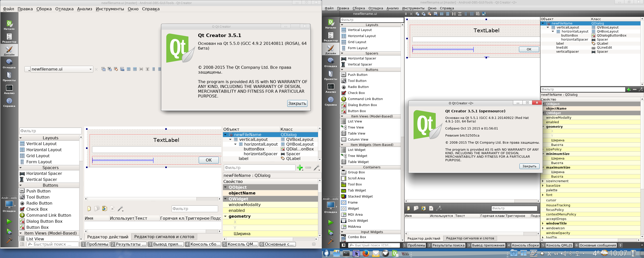
Task: Open Справка menu in Qt Creator <2> window
Action: coord(447,8)
